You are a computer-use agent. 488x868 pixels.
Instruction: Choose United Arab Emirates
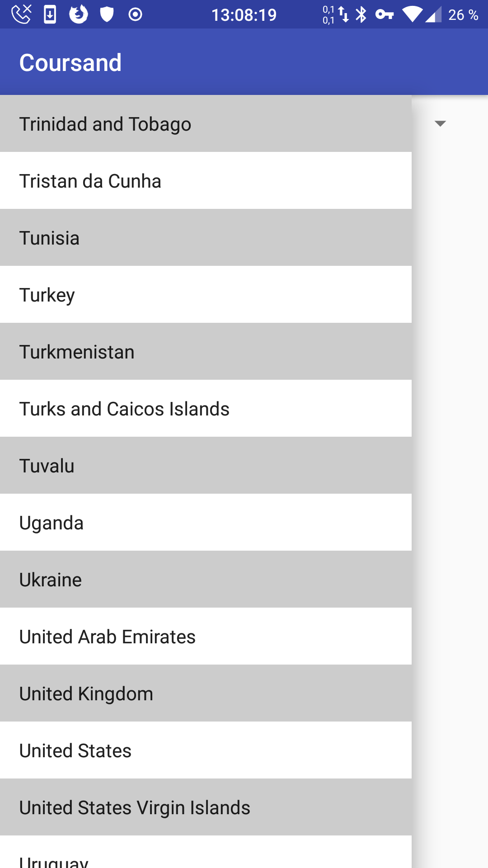(206, 637)
